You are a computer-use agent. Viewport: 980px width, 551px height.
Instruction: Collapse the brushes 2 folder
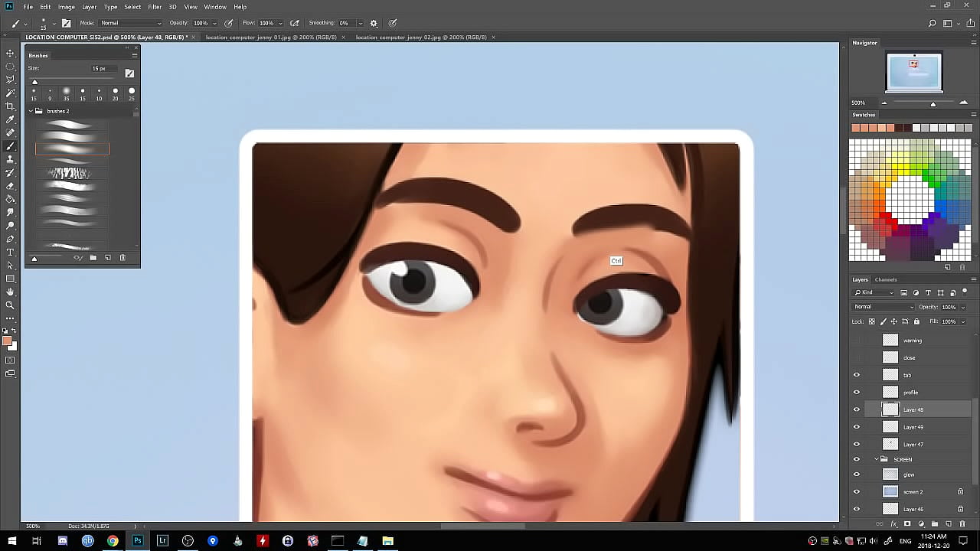(x=31, y=111)
